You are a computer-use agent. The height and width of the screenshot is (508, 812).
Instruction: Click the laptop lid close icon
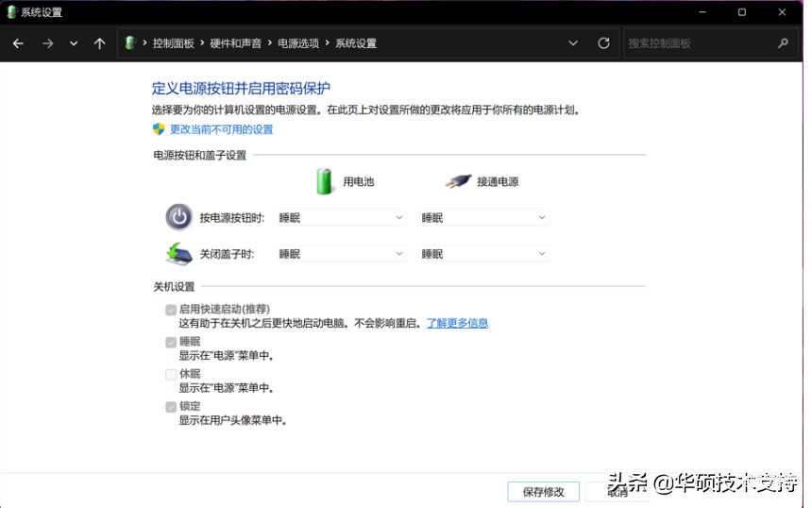[179, 254]
